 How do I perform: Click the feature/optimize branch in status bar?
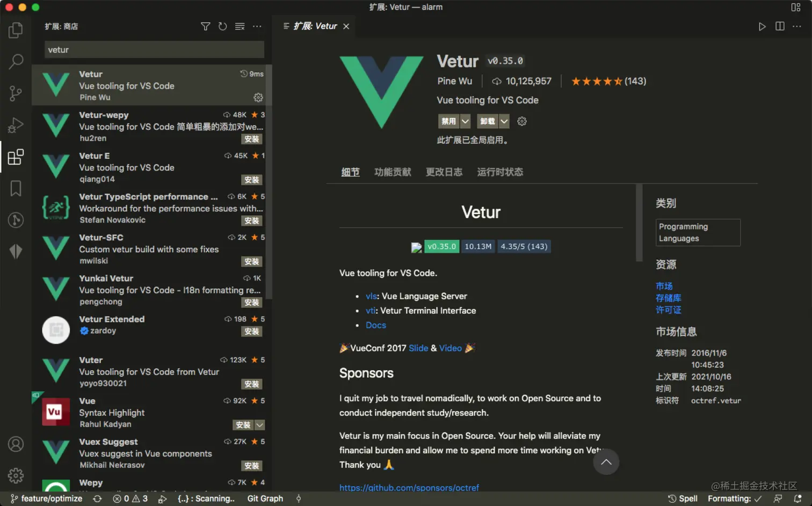47,498
